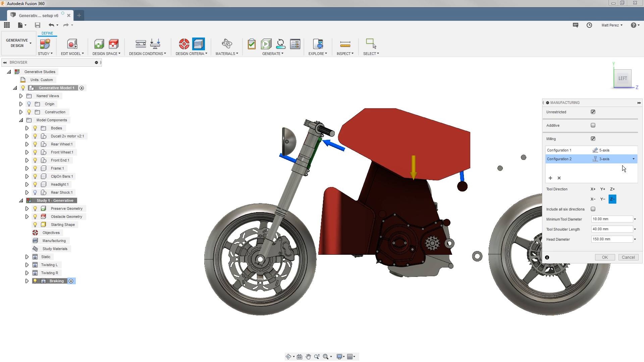Open the 3-axis dropdown for Configuration 2

[633, 159]
